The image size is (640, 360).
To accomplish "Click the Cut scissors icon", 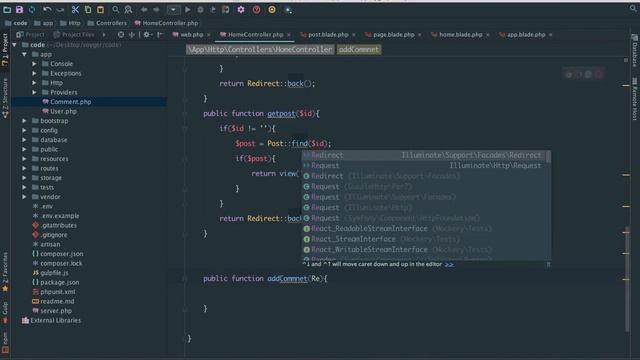I will (75, 10).
